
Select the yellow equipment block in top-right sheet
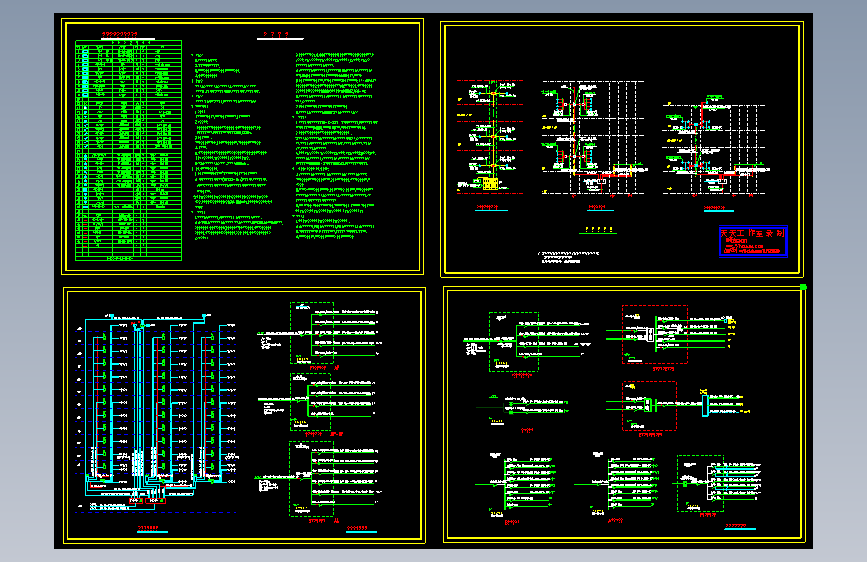pyautogui.click(x=490, y=184)
